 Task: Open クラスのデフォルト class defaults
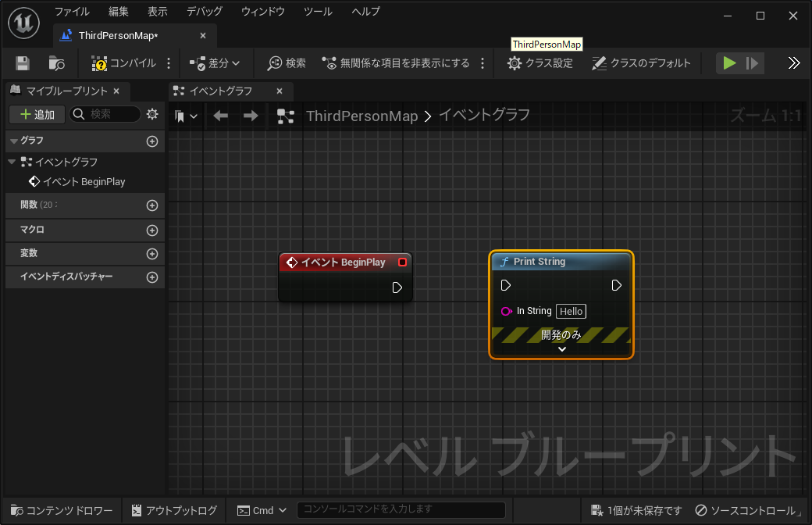(642, 63)
